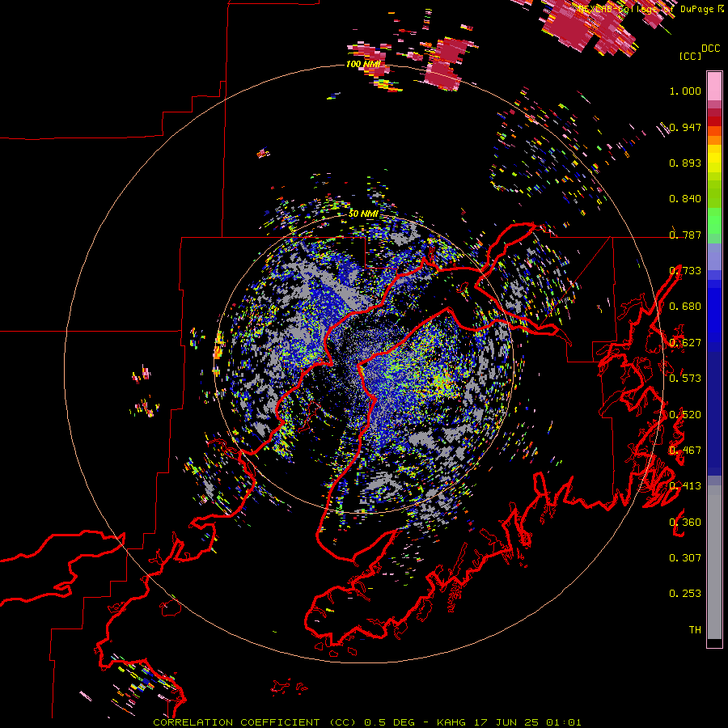The image size is (728, 728).
Task: Select the 0.413 scale value
Action: click(x=685, y=486)
